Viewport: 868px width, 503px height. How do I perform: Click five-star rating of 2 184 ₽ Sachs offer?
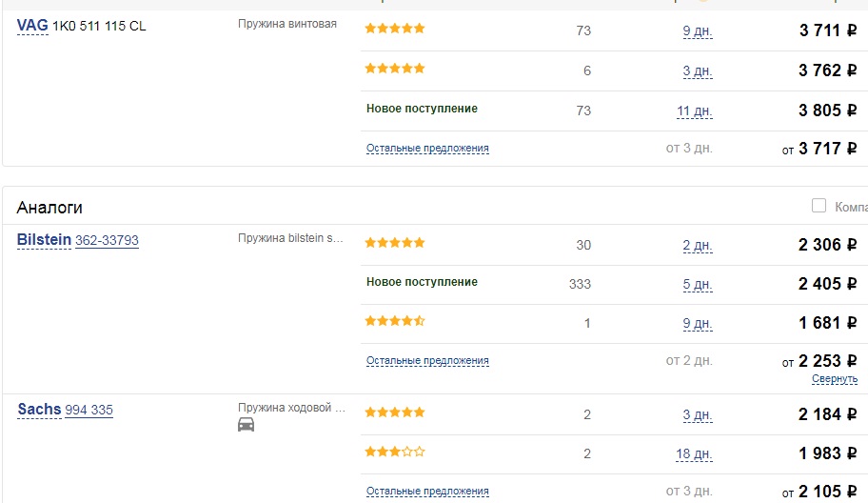click(395, 412)
